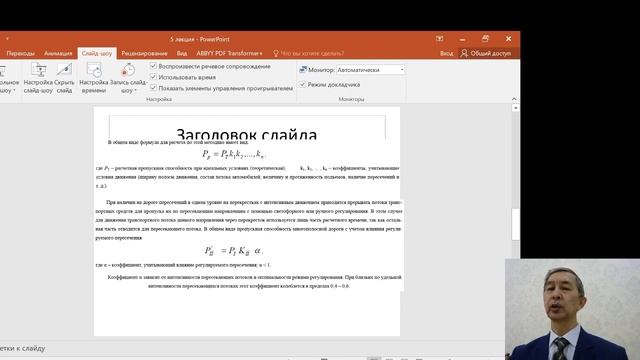This screenshot has width=640, height=360.
Task: Close the PowerPoint window
Action: pyautogui.click(x=509, y=39)
